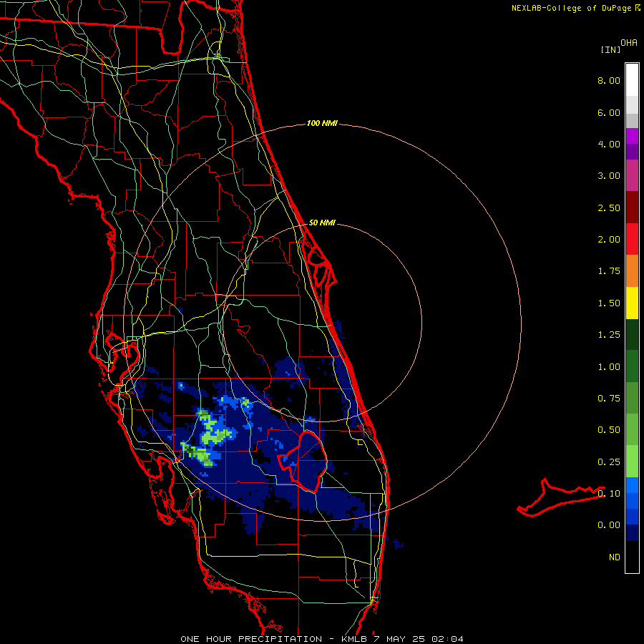Click the KMLB radar site identifier
Viewport: 644px width, 644px height.
(x=354, y=639)
